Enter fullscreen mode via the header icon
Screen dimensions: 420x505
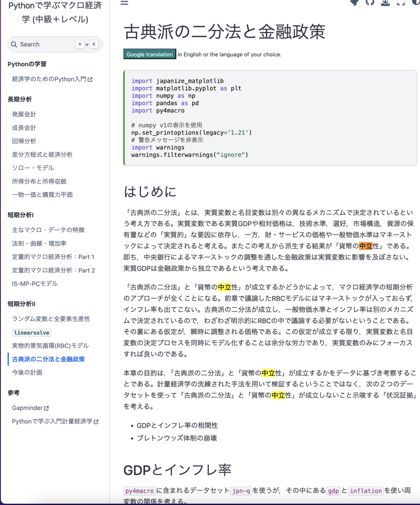[x=401, y=3]
